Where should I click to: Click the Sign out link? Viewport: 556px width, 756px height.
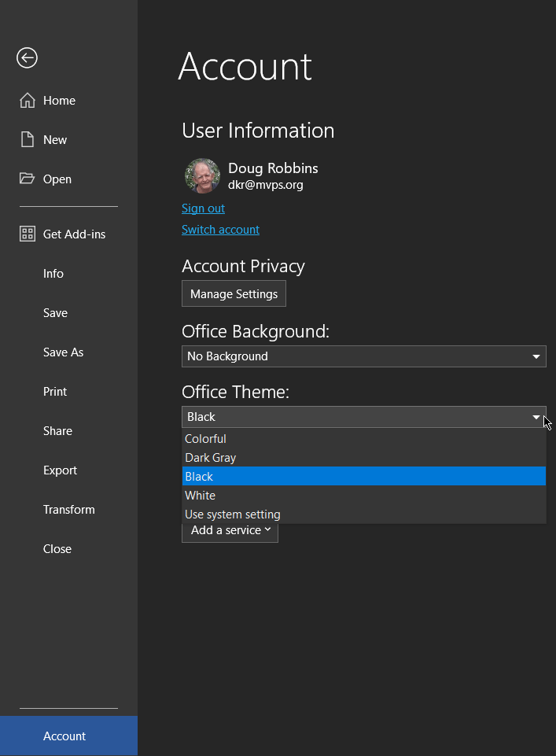tap(203, 208)
